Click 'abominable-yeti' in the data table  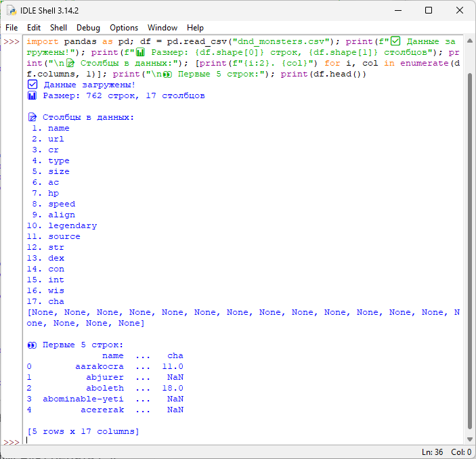[83, 399]
